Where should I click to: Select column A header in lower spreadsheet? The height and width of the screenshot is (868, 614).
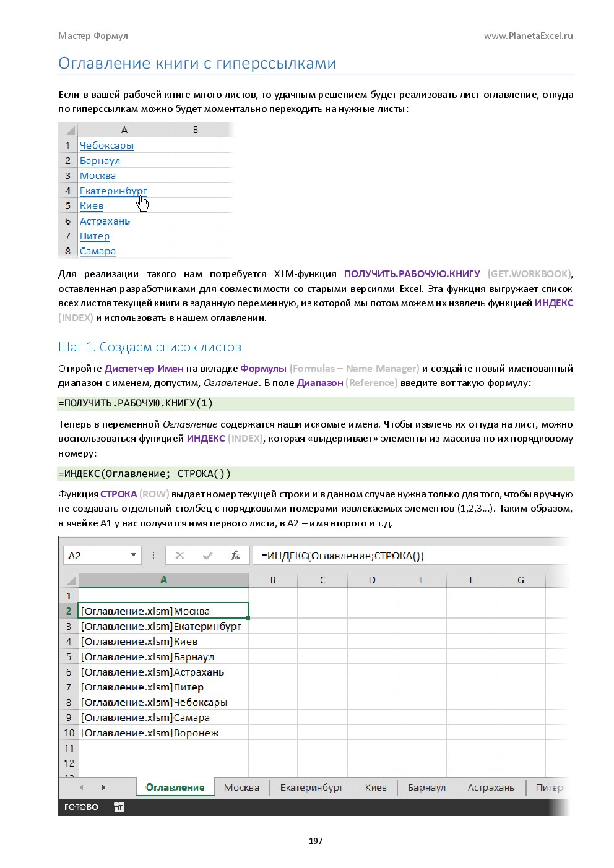pyautogui.click(x=163, y=580)
